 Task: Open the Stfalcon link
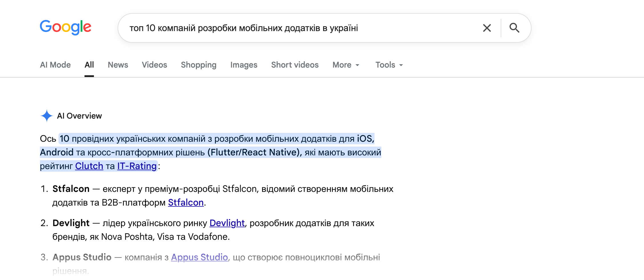[x=186, y=202]
